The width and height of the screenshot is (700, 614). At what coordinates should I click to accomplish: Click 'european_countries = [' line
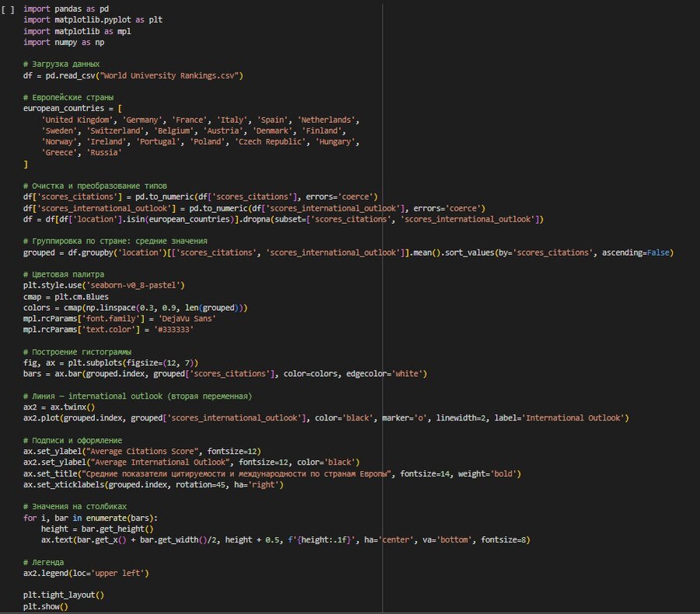pos(72,109)
